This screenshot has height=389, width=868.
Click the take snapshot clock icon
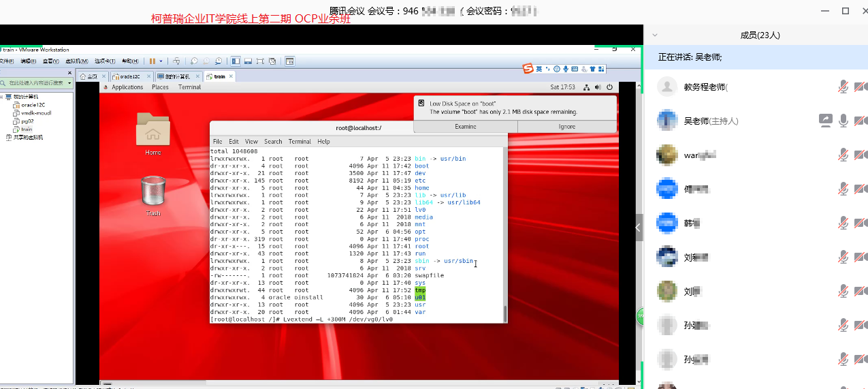pos(194,61)
